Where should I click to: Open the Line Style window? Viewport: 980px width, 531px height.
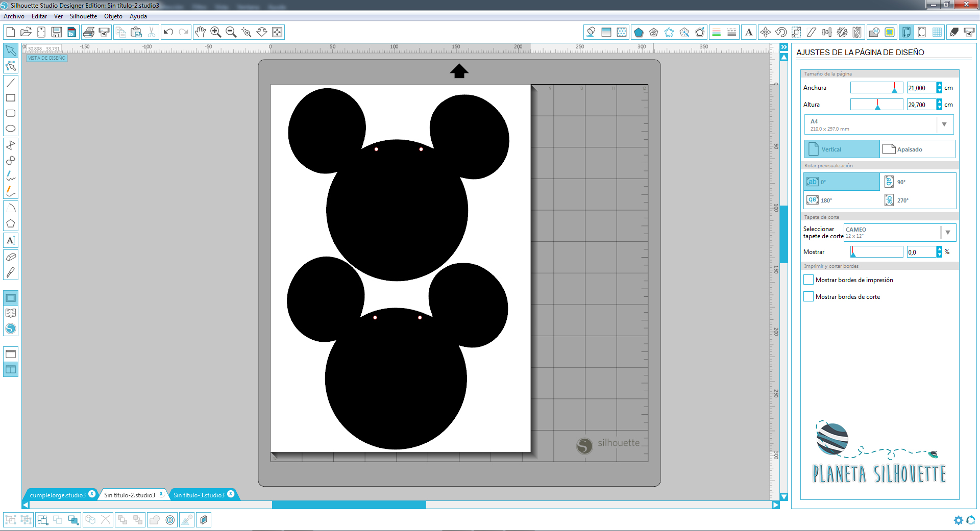(731, 32)
